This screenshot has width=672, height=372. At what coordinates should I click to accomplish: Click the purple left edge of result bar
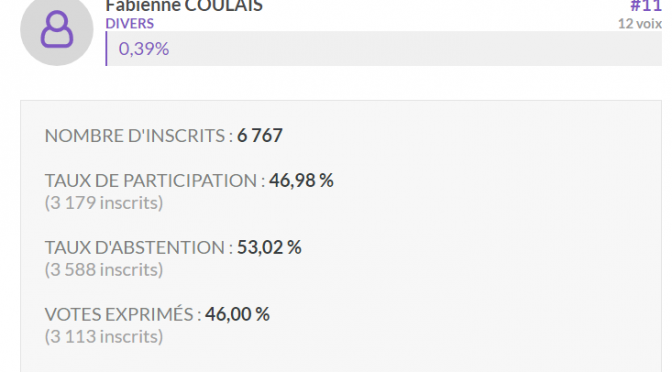tap(106, 48)
